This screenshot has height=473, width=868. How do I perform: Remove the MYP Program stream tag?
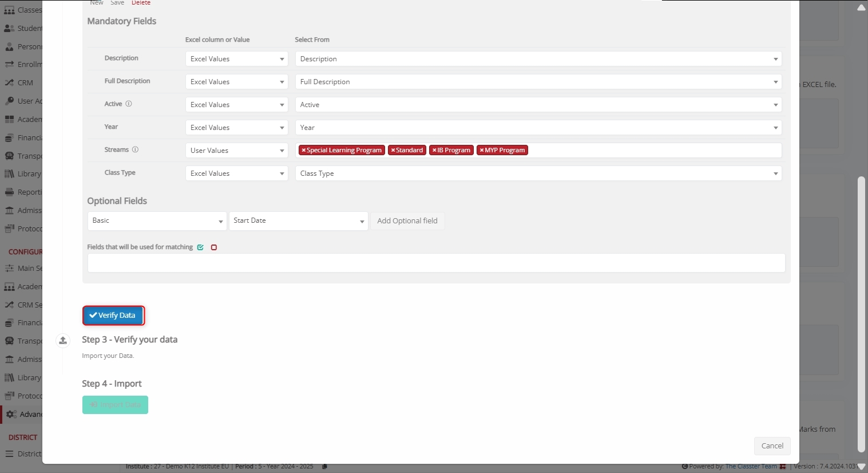click(481, 151)
